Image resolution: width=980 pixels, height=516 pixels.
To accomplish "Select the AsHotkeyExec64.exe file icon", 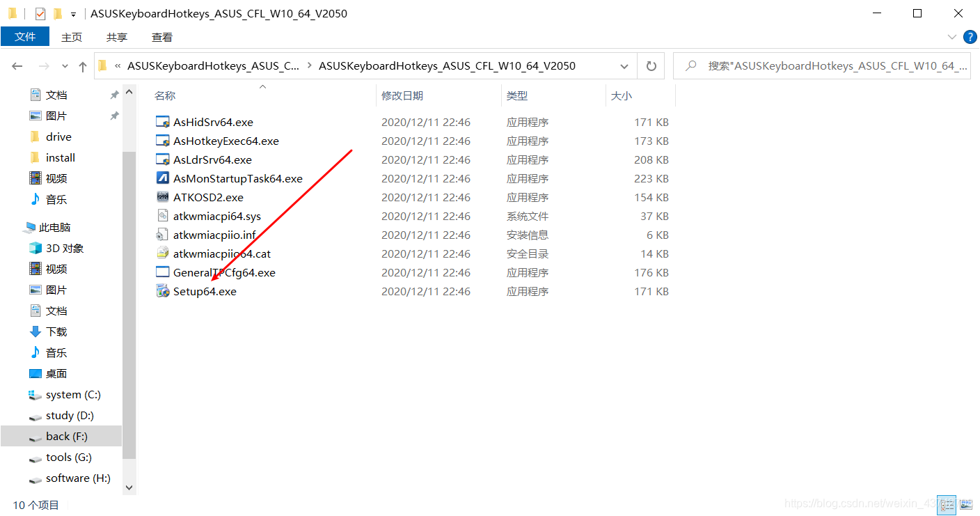I will 163,141.
